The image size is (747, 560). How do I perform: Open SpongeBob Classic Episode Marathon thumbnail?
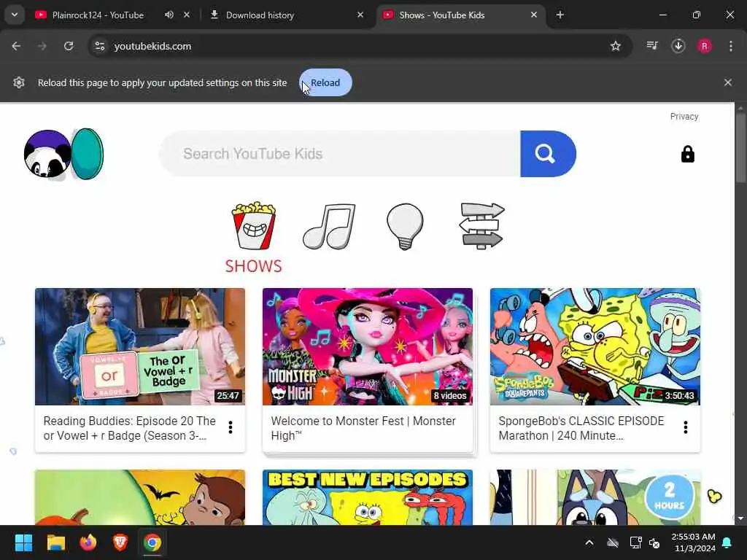(595, 346)
